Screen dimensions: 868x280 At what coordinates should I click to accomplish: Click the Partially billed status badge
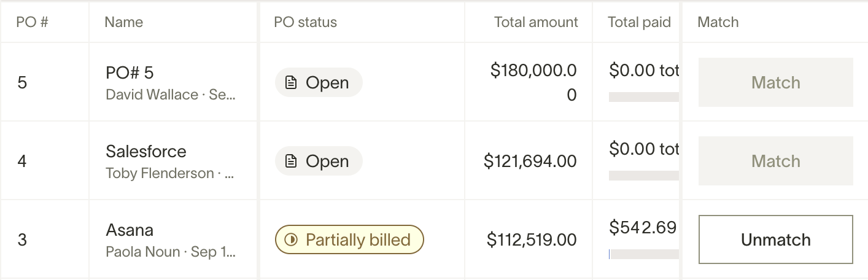click(349, 239)
